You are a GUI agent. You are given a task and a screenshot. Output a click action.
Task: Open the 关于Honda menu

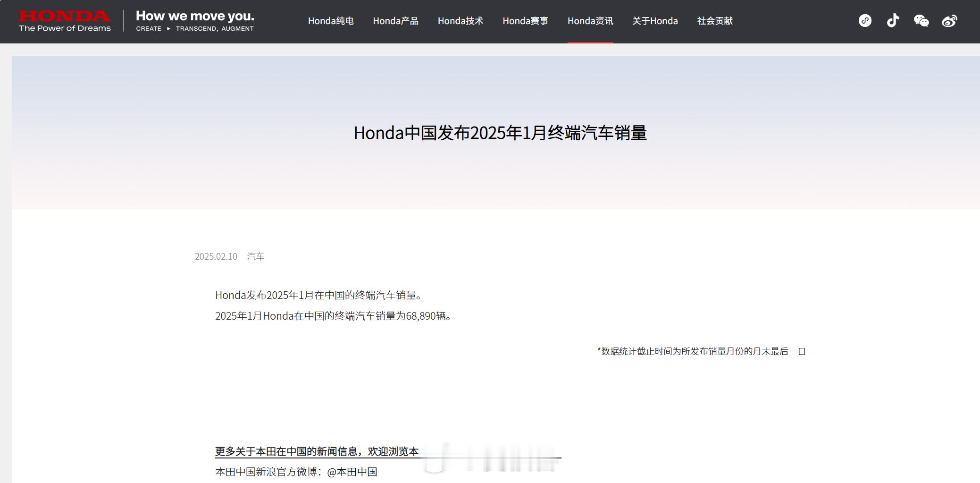[655, 21]
